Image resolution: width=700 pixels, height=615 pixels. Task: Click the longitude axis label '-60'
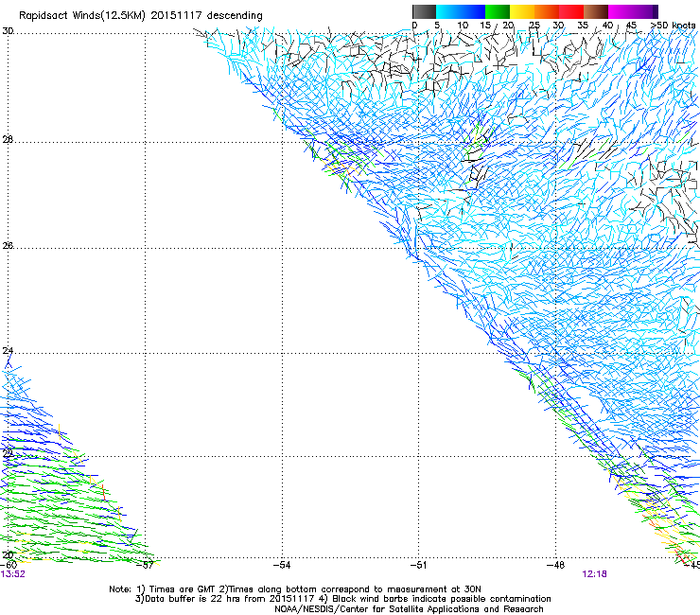pos(8,565)
